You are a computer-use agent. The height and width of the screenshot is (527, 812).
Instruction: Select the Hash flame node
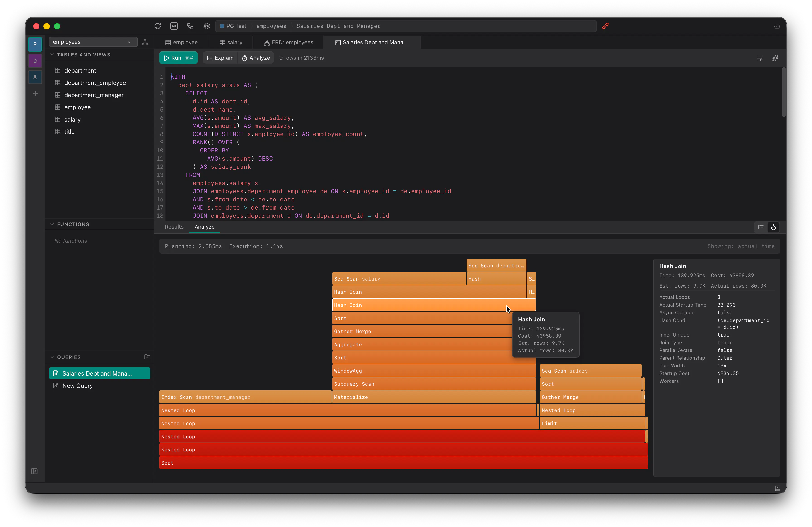[496, 279]
